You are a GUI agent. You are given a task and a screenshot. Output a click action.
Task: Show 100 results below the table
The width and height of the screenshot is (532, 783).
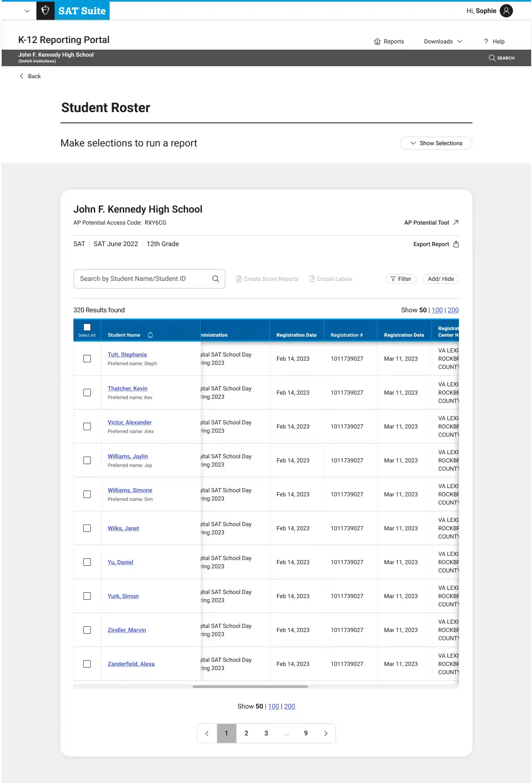pyautogui.click(x=273, y=706)
